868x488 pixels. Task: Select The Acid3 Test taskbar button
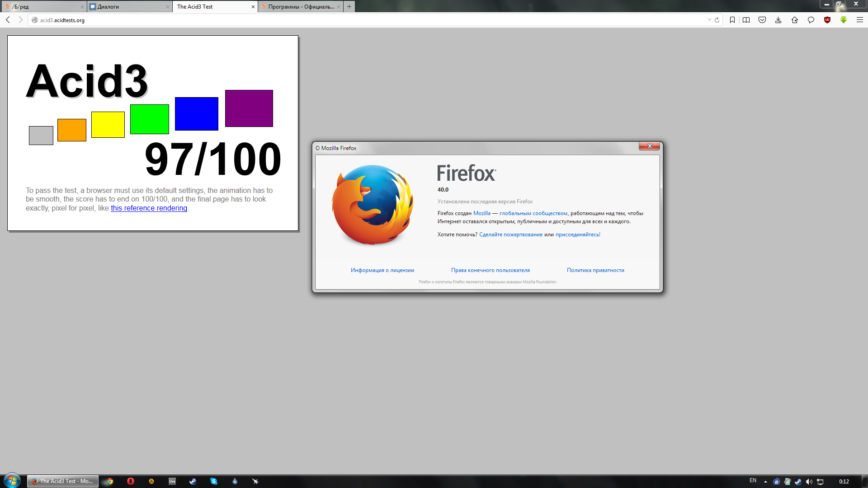pos(63,481)
